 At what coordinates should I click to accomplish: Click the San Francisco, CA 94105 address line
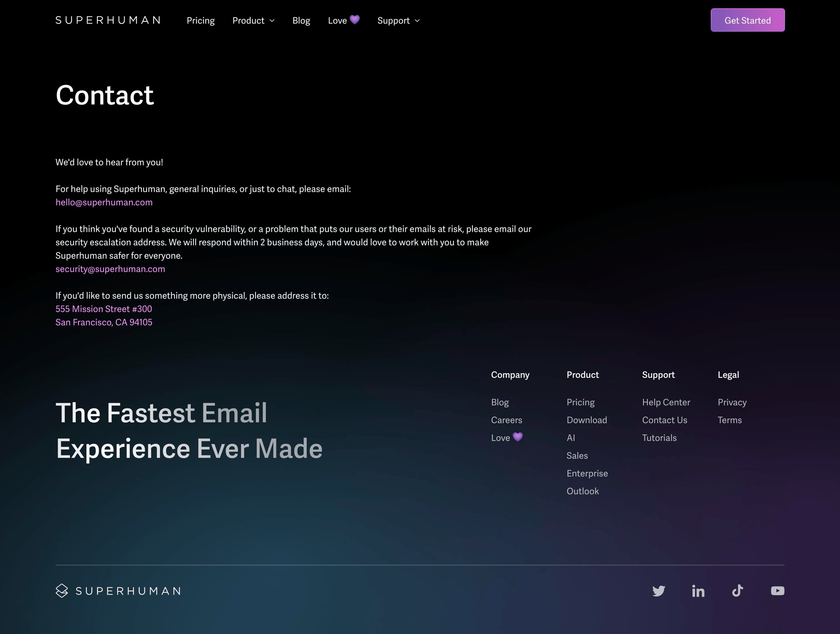(x=104, y=322)
